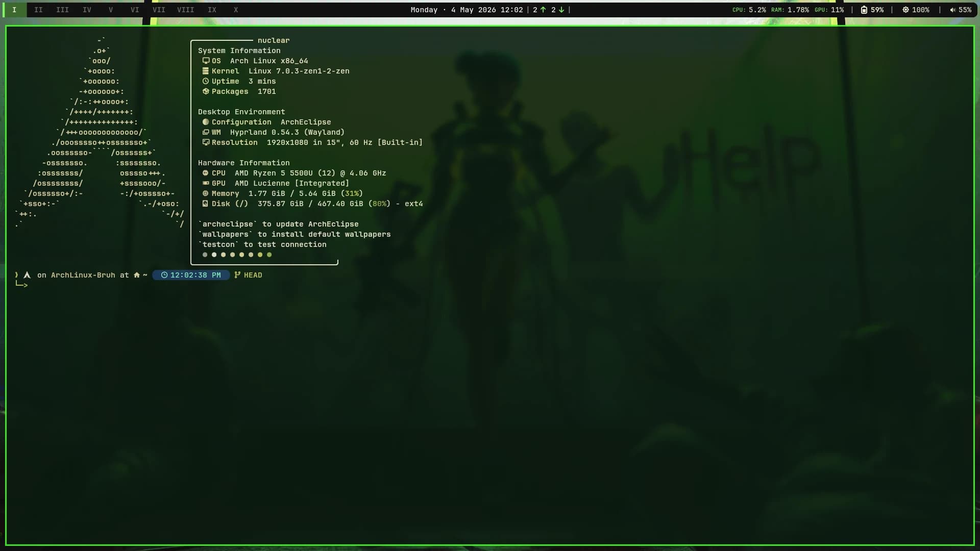Viewport: 980px width, 551px height.
Task: Click the 'archeclipse' update hint line
Action: pos(278,224)
